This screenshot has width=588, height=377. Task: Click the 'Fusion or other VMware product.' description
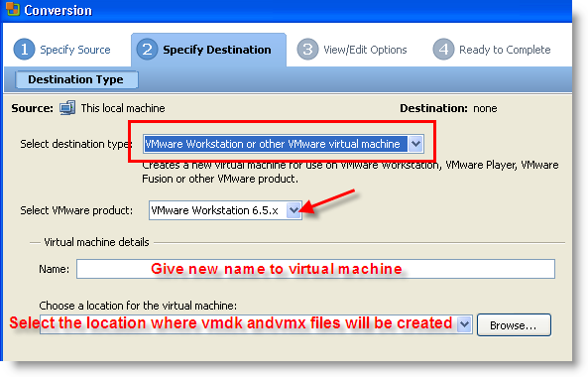click(x=220, y=179)
